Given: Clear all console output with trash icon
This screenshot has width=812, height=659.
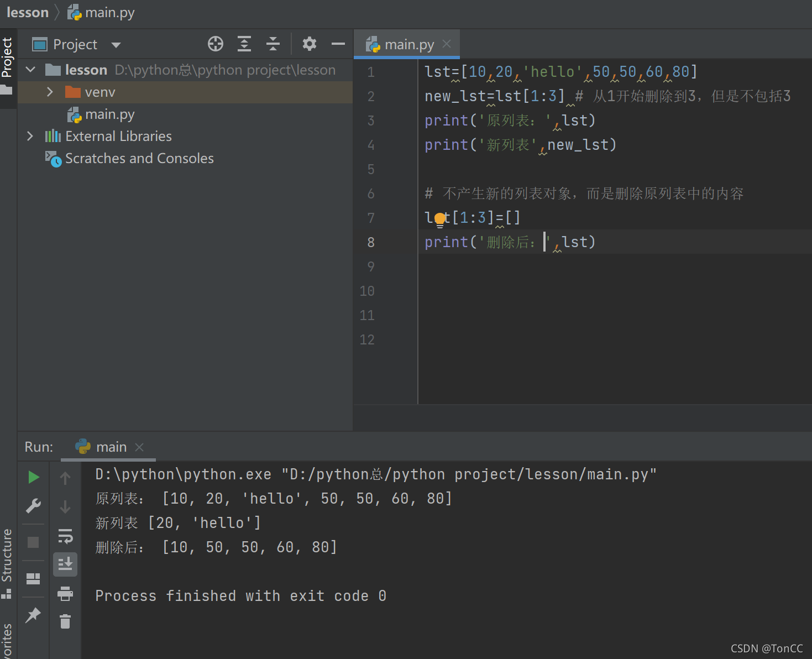Looking at the screenshot, I should tap(65, 621).
